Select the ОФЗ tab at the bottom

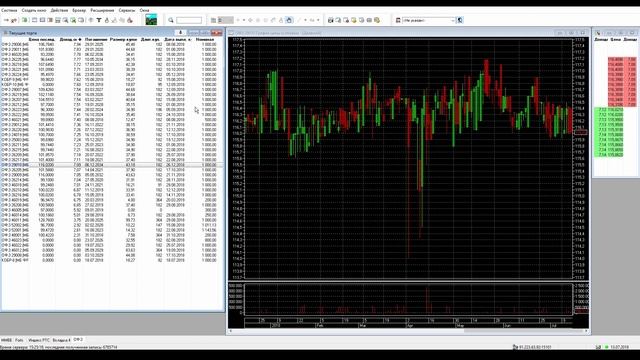pyautogui.click(x=78, y=340)
